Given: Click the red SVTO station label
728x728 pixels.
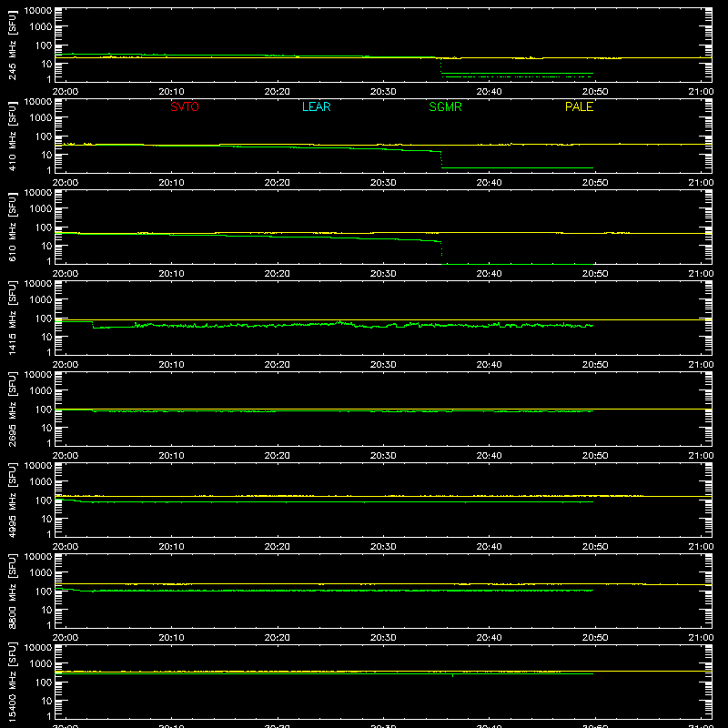Looking at the screenshot, I should [185, 106].
